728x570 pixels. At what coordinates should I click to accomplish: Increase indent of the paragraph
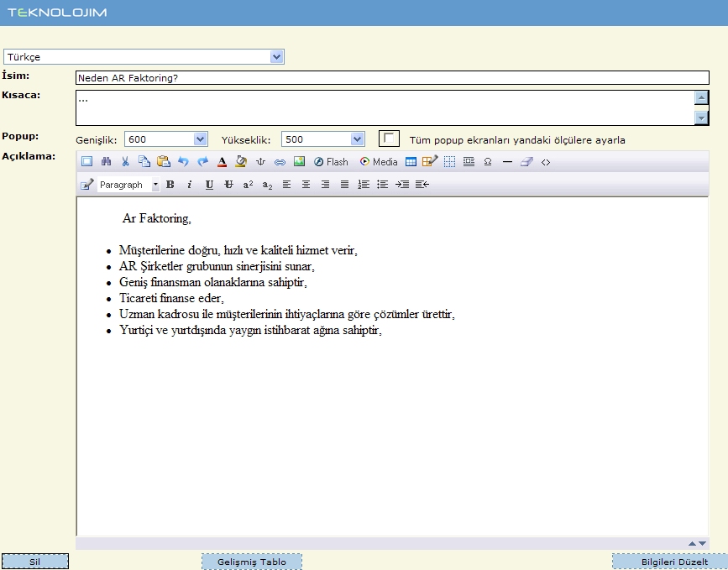click(402, 185)
